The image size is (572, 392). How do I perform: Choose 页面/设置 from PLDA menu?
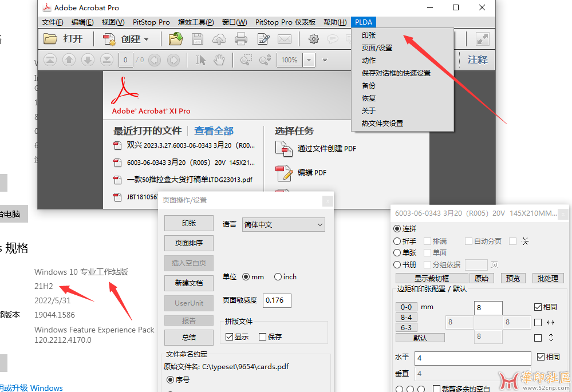(x=377, y=47)
